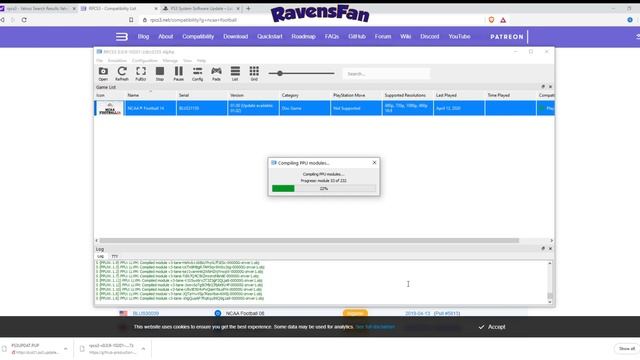The height and width of the screenshot is (360, 640).
Task: Close the Log panel
Action: 550,249
